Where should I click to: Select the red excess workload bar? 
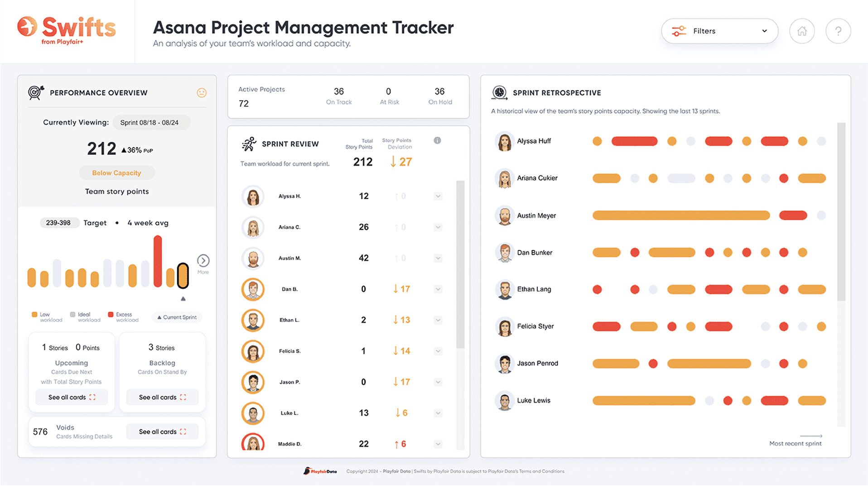point(158,261)
